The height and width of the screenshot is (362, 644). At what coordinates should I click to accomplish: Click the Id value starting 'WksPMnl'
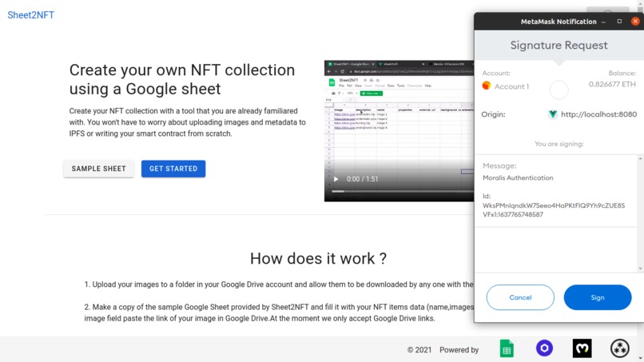[x=554, y=210]
